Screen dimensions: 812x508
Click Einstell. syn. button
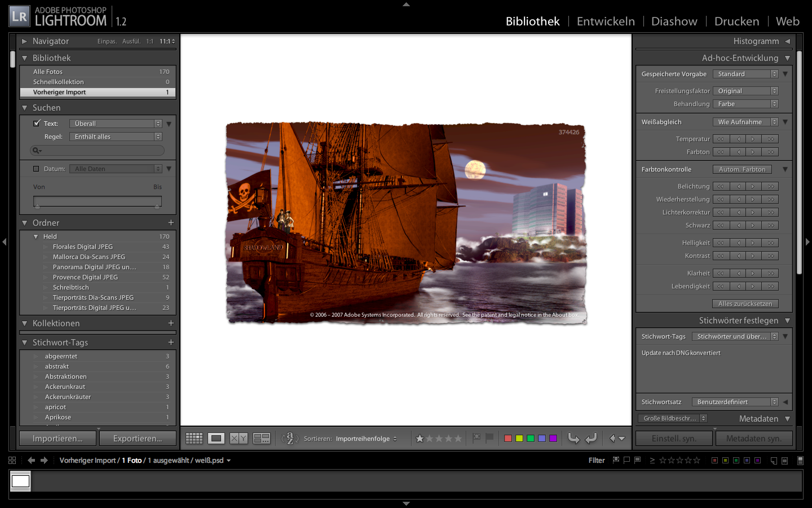[674, 439]
